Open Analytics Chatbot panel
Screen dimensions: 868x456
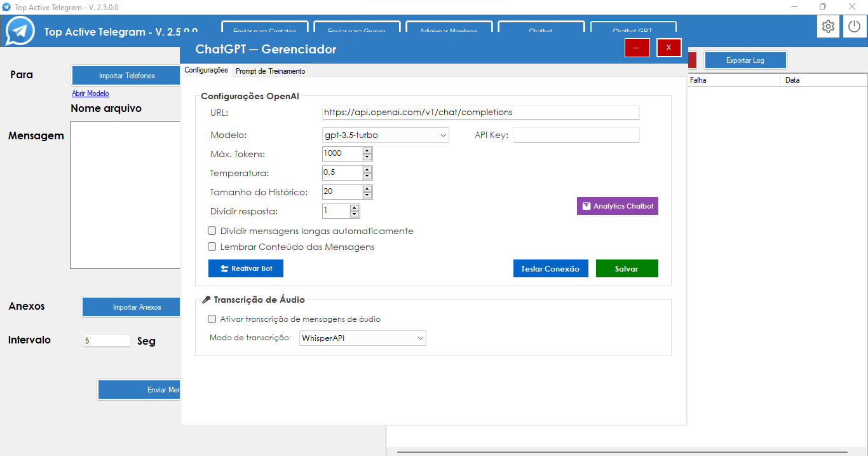pyautogui.click(x=617, y=206)
